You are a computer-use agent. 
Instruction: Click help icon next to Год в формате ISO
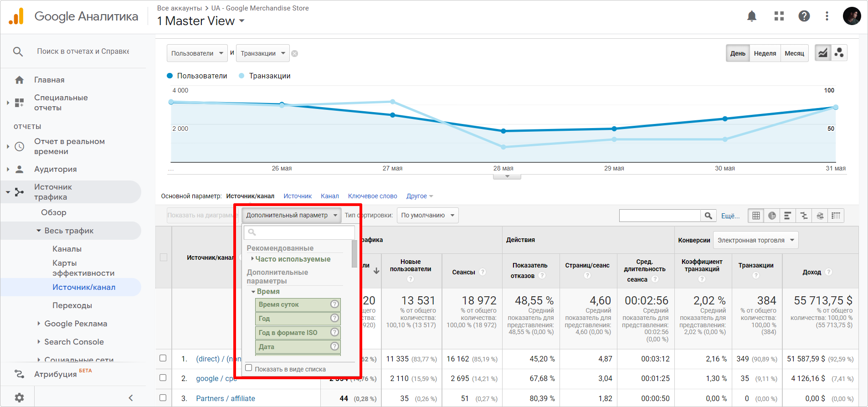(334, 333)
